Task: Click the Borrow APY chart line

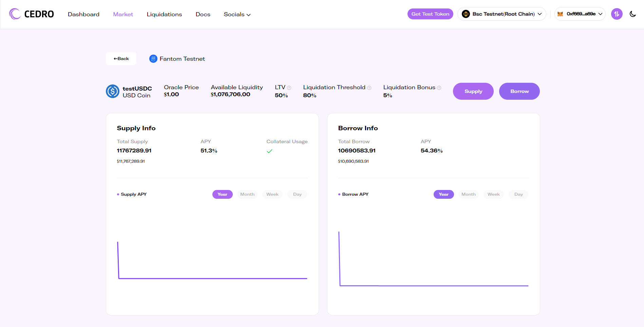Action: click(x=434, y=286)
